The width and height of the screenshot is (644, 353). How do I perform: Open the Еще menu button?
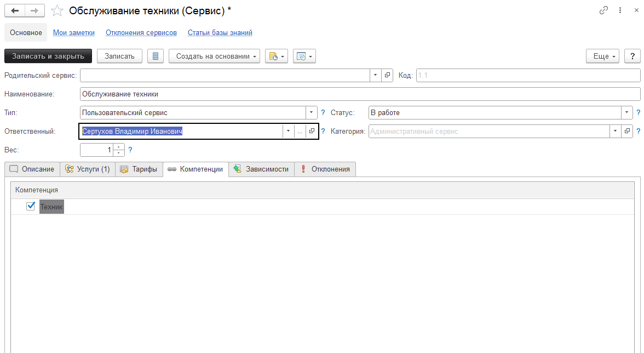[x=604, y=56]
